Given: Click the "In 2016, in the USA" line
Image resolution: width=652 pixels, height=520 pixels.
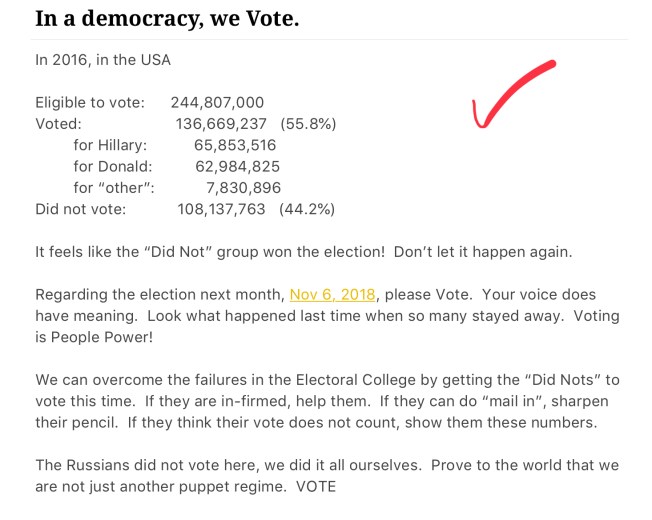Looking at the screenshot, I should click(x=103, y=60).
